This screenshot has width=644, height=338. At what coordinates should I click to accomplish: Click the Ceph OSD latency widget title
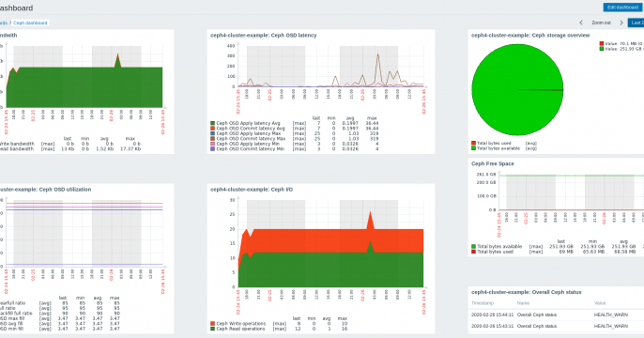(263, 36)
